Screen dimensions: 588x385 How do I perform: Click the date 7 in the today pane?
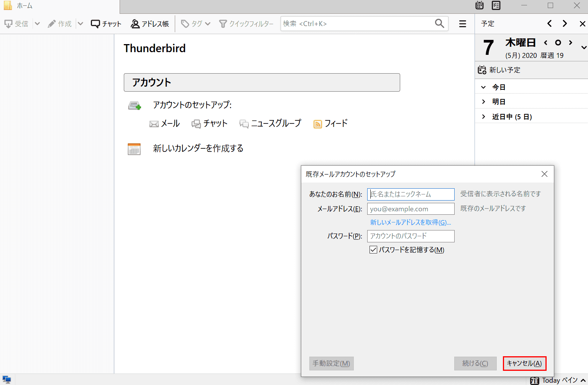488,48
